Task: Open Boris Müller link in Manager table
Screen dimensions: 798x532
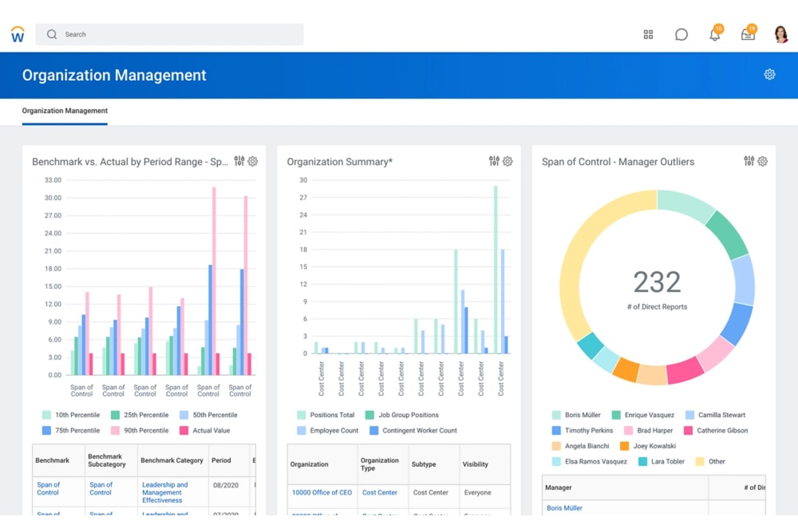Action: (565, 508)
